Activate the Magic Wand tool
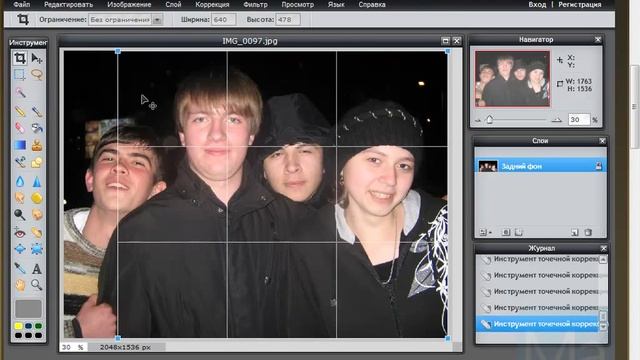The height and width of the screenshot is (360, 640). tap(20, 93)
